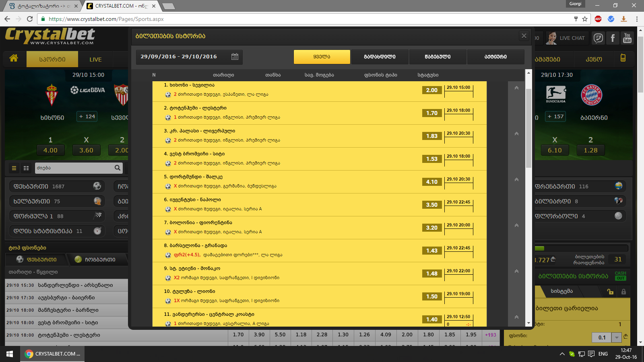This screenshot has width=644, height=362.
Task: Go to the Crystalbet home icon
Action: [14, 59]
